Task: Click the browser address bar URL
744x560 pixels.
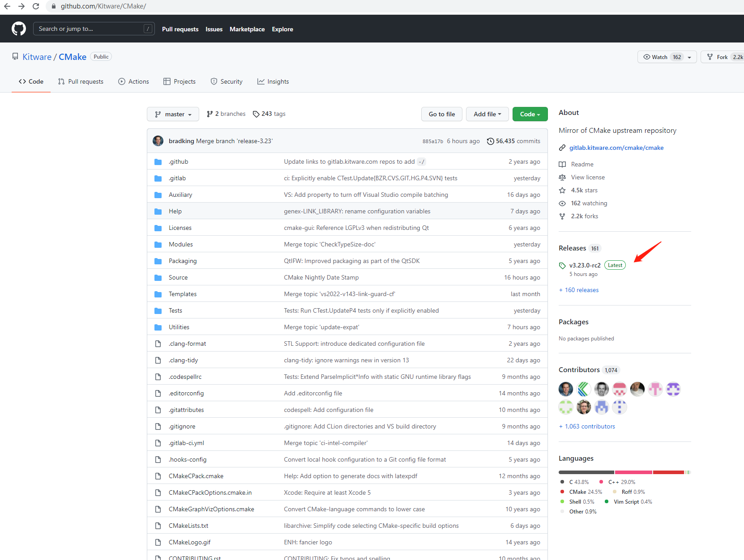Action: point(103,6)
